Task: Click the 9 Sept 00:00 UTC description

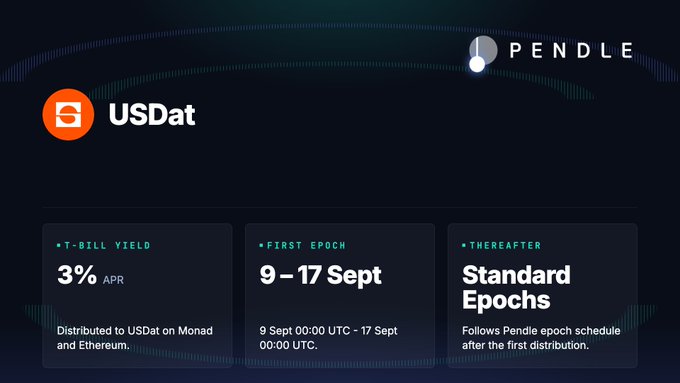Action: (x=328, y=338)
